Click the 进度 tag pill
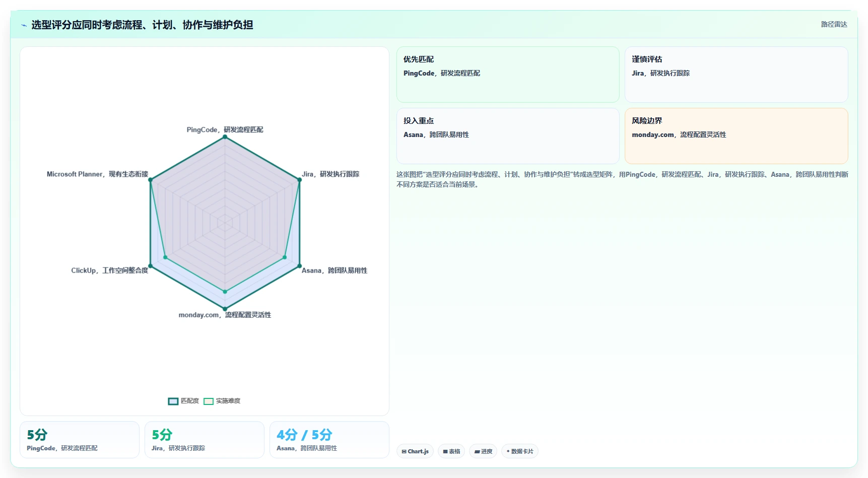The height and width of the screenshot is (478, 868). point(483,451)
